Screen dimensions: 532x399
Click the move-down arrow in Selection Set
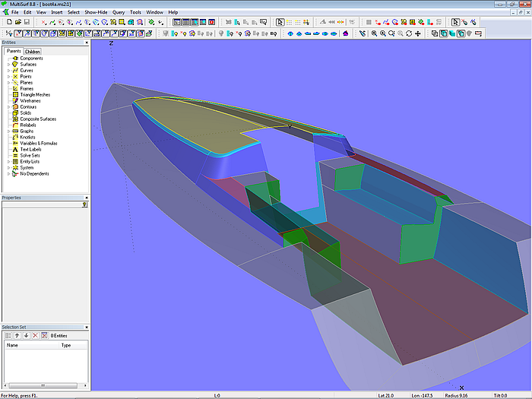[x=26, y=335]
